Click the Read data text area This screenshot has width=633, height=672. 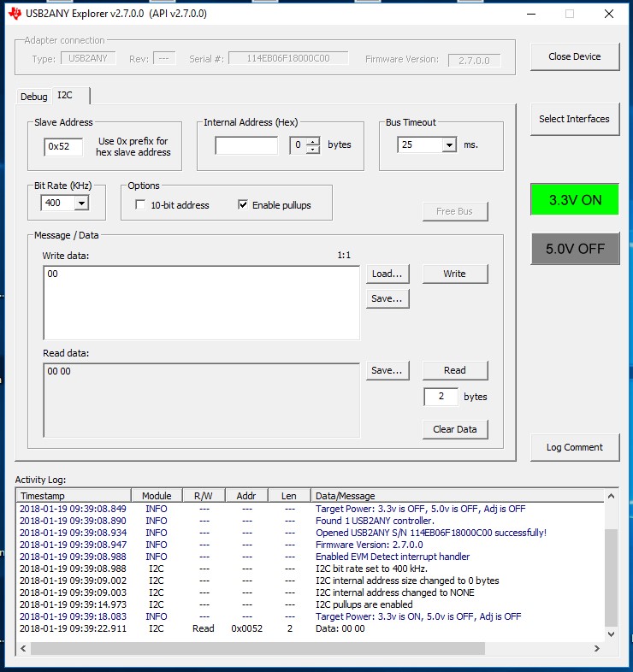point(202,400)
